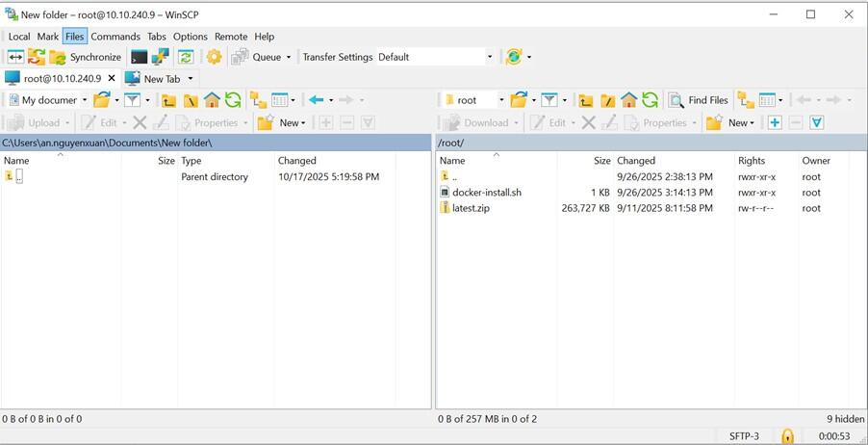868x445 pixels.
Task: Refresh the remote panel
Action: (x=650, y=100)
